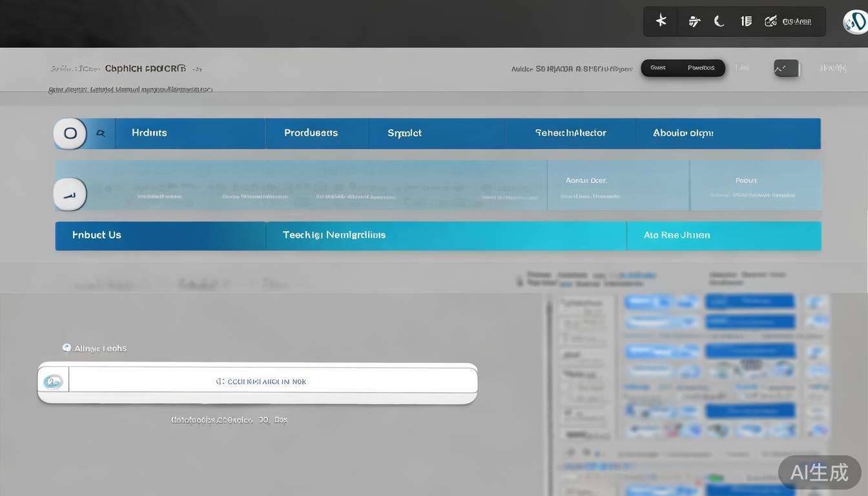
Task: Switch the black pill toggle to right option
Action: [701, 68]
